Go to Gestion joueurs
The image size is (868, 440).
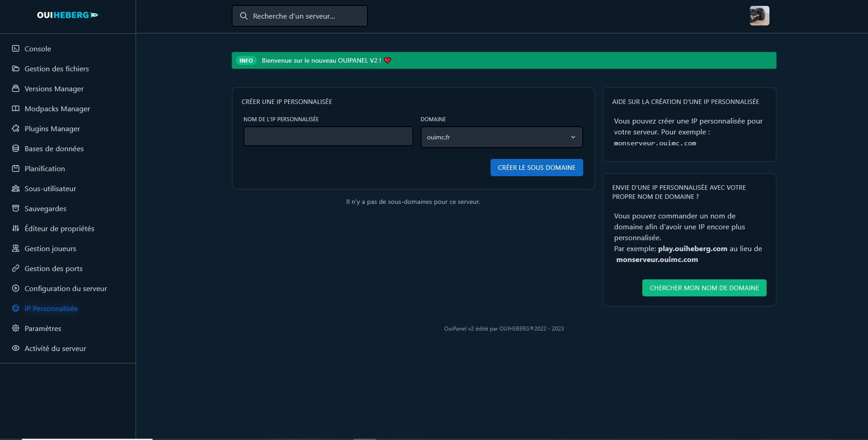50,248
